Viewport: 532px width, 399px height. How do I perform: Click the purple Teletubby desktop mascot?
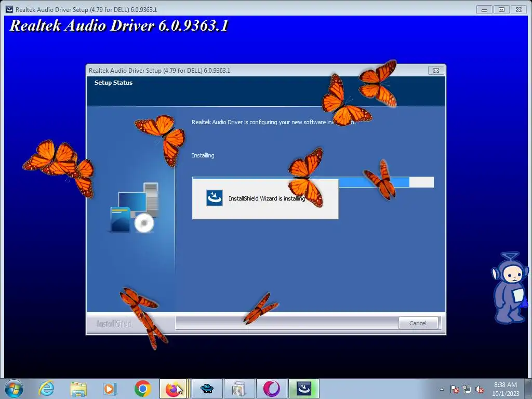pos(510,288)
